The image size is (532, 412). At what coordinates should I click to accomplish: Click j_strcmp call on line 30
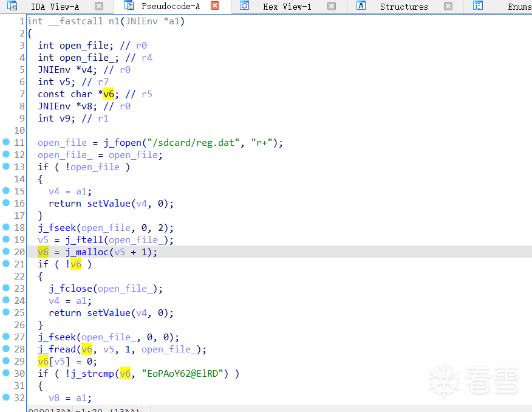pos(92,374)
